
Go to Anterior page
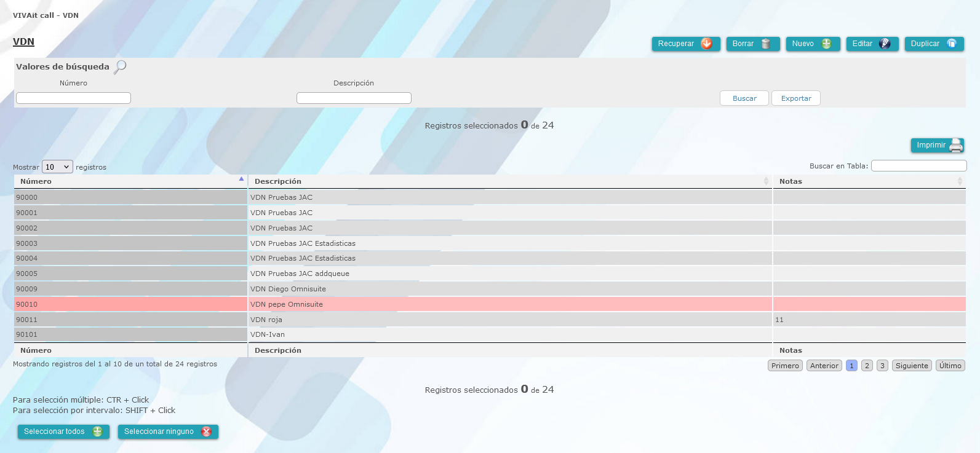(x=824, y=366)
